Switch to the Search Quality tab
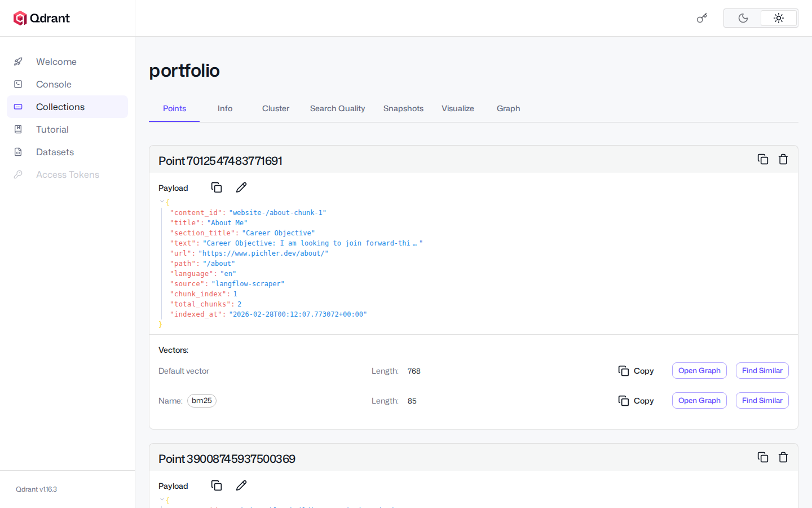 point(337,108)
